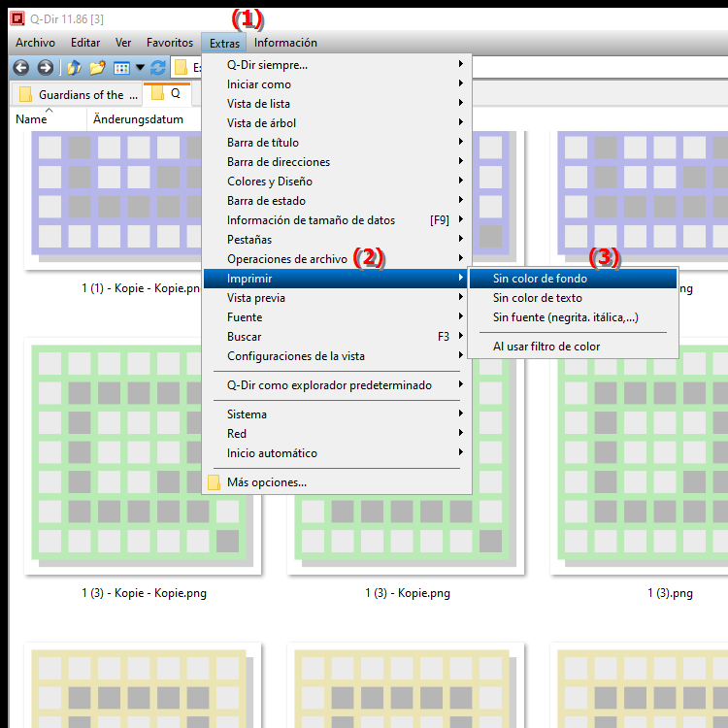Expand Vista de lista submenu
728x728 pixels.
(338, 104)
